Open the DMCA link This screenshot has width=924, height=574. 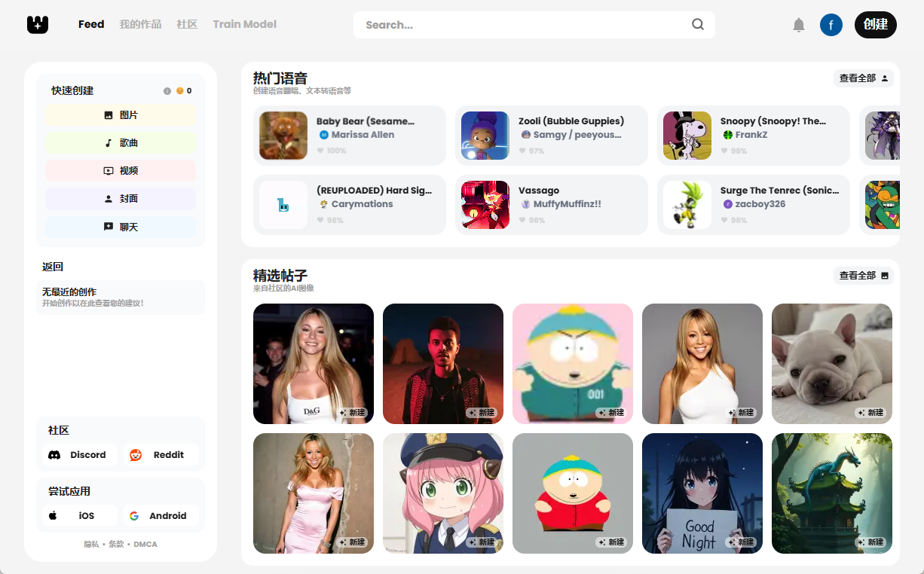coord(145,544)
